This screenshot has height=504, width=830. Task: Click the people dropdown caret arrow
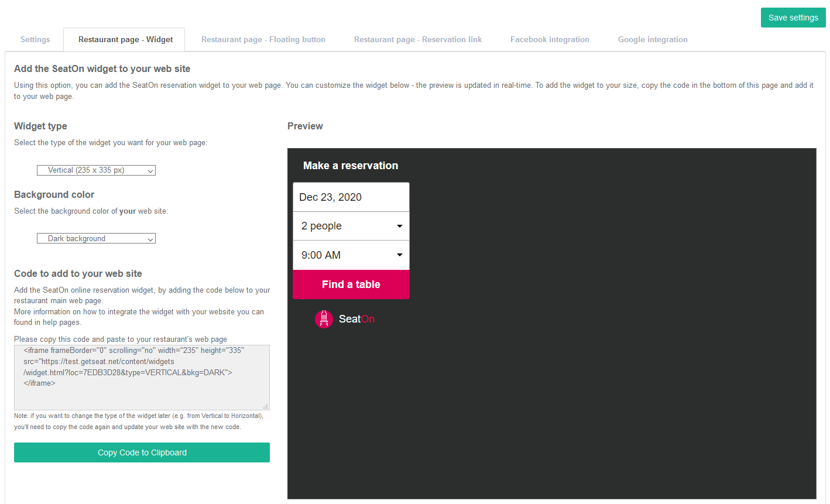click(x=400, y=227)
